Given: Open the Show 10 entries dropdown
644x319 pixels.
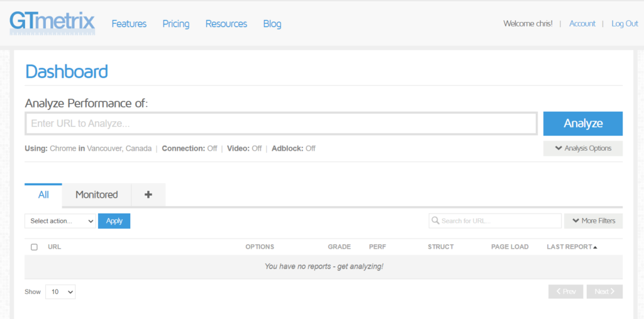Looking at the screenshot, I should pos(60,292).
